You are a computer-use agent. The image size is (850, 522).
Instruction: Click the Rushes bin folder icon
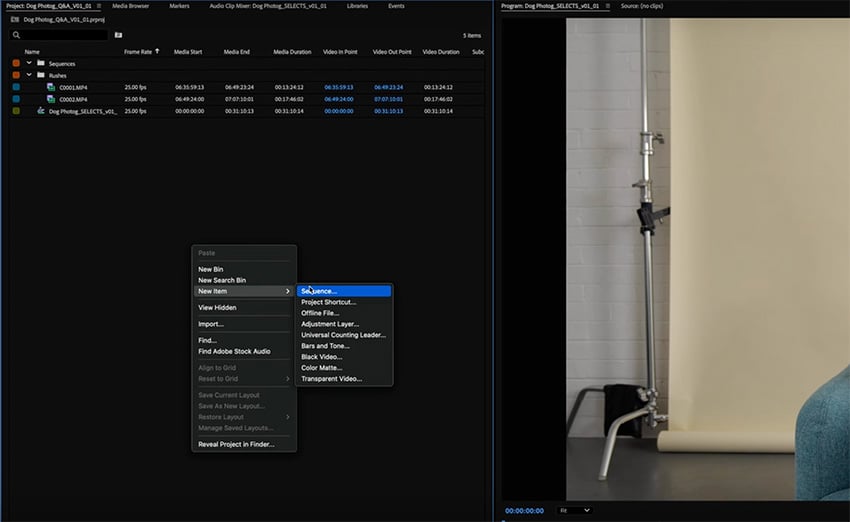click(x=41, y=75)
